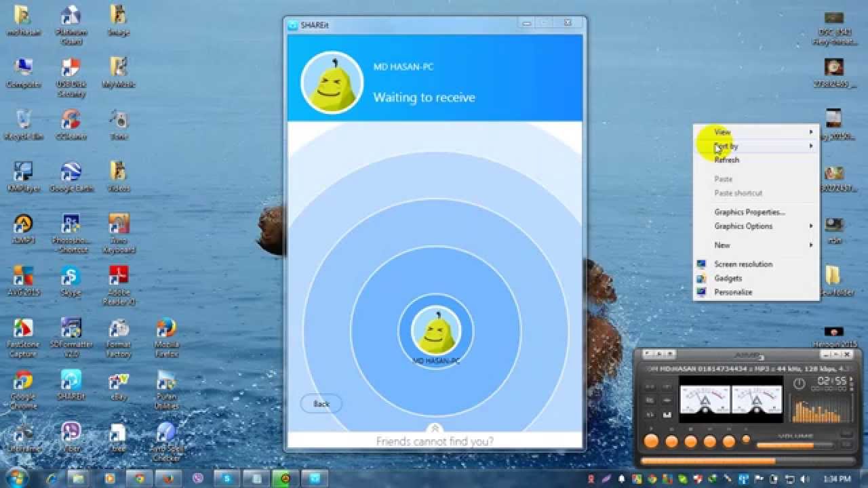Launch FastStone Capture from the desktop
The width and height of the screenshot is (868, 488).
[x=23, y=337]
